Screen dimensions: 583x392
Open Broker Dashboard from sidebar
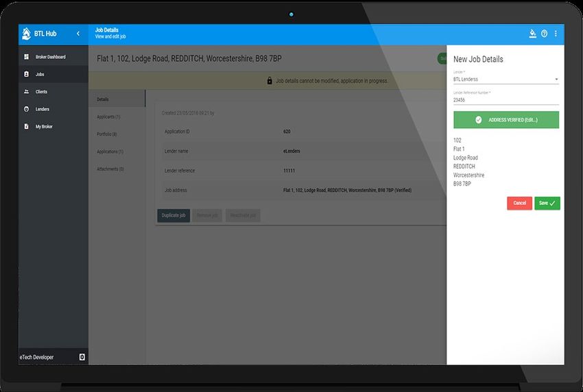(x=53, y=57)
